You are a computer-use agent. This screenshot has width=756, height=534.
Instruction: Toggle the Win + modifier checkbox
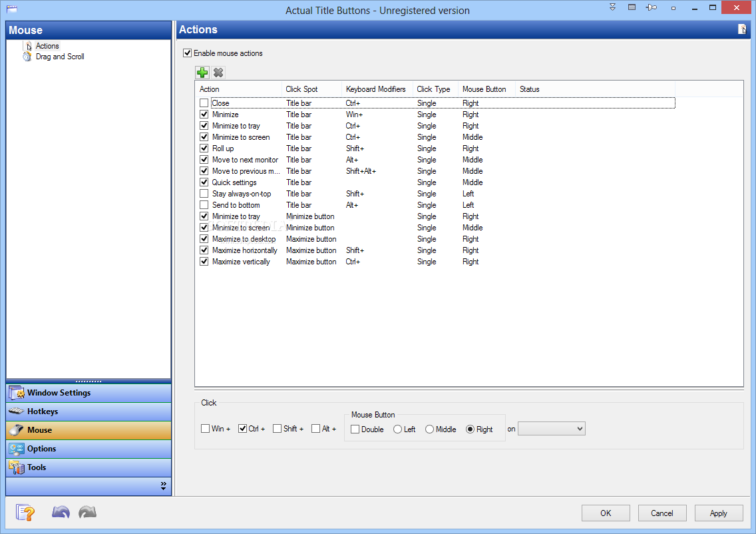pos(205,428)
